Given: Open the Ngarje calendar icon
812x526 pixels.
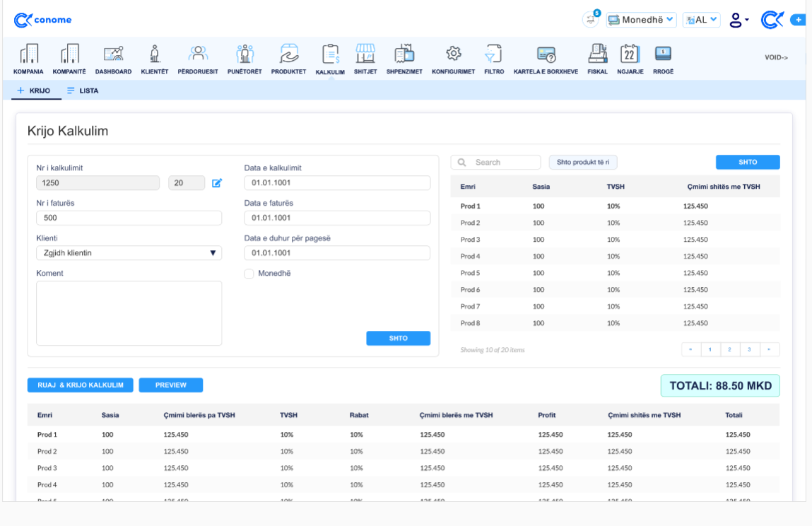Looking at the screenshot, I should pos(630,54).
